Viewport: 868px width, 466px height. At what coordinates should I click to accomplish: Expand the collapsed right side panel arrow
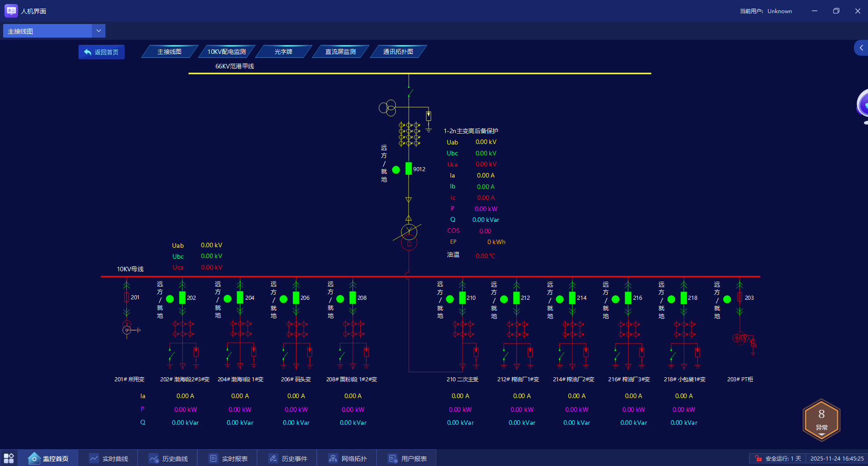click(x=861, y=48)
